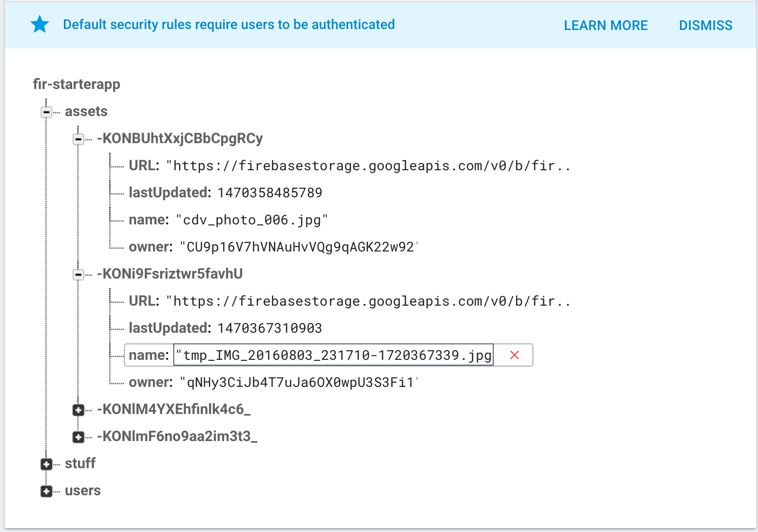This screenshot has height=532, width=758.
Task: Click URL value under -KONBUhtXxjCBbCpgRCy
Action: pos(368,166)
